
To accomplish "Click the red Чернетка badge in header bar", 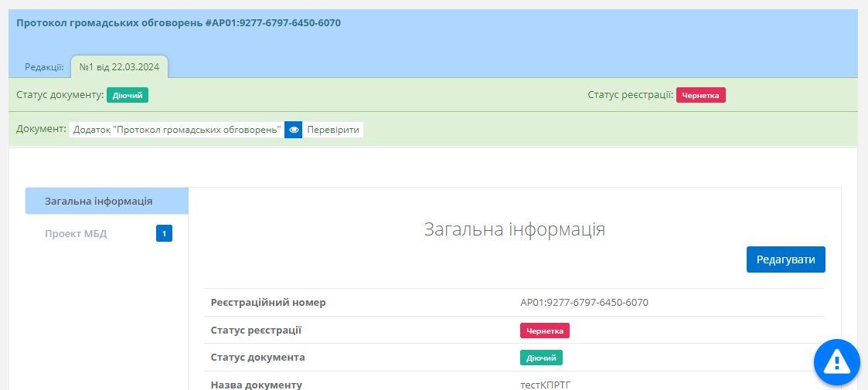I will tap(700, 95).
